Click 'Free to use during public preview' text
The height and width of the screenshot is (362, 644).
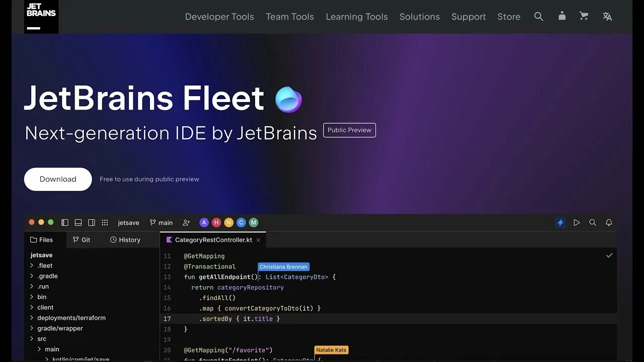pyautogui.click(x=149, y=179)
